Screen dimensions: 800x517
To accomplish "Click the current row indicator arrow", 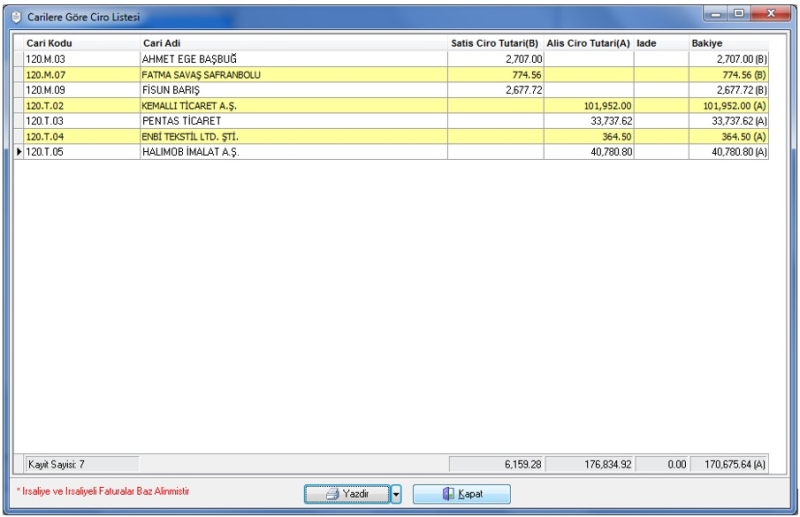I will [x=19, y=152].
